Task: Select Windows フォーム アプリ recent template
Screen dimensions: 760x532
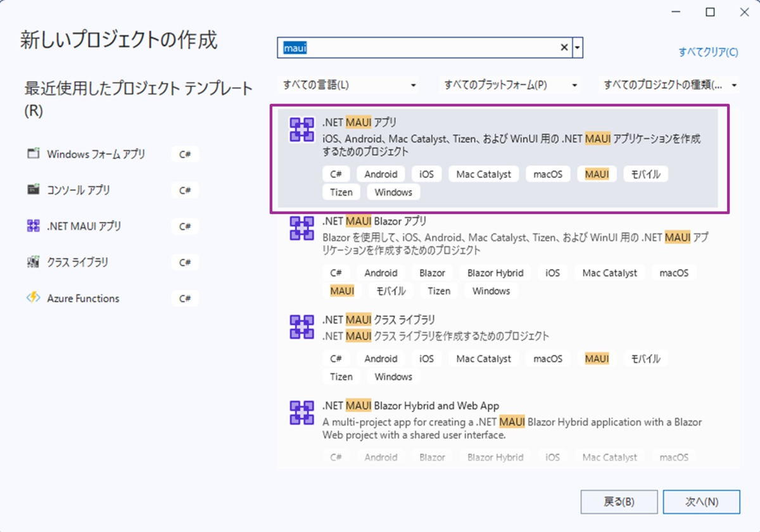Action: (113, 154)
